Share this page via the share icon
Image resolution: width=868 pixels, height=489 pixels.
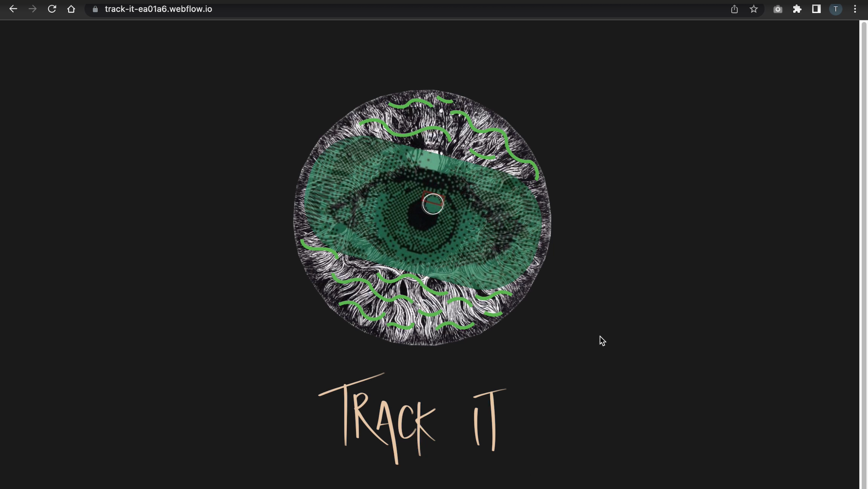tap(734, 9)
